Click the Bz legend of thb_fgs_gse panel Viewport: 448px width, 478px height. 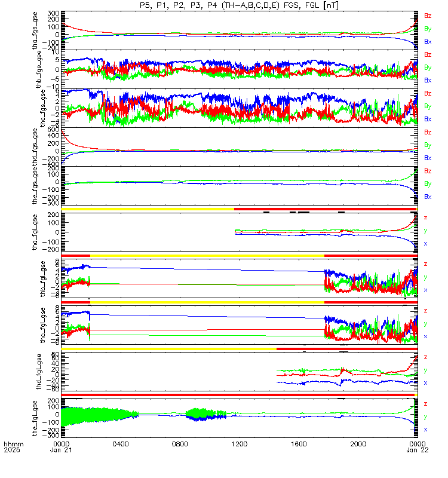(x=428, y=54)
